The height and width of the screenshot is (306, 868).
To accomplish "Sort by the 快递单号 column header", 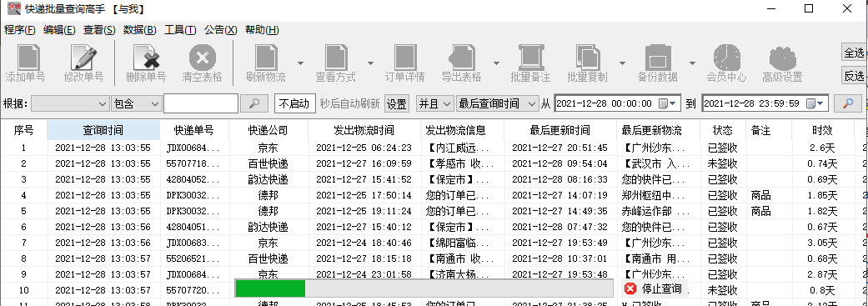I will pyautogui.click(x=193, y=131).
